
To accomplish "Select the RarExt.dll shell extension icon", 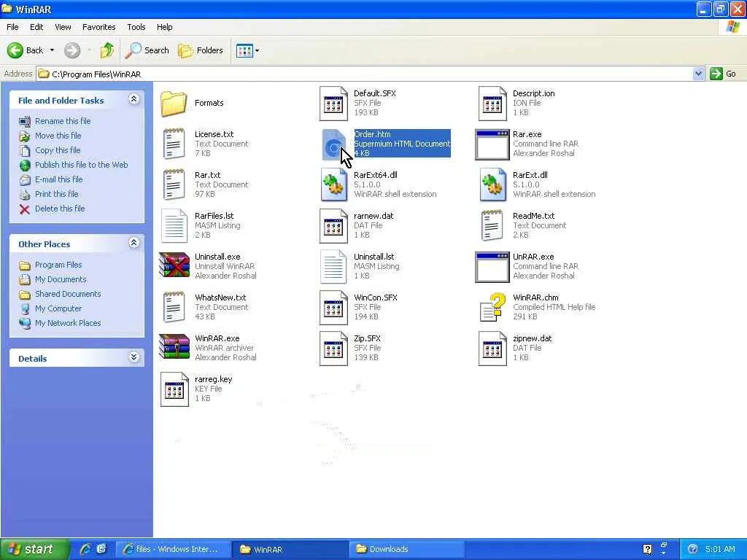I will 492,184.
